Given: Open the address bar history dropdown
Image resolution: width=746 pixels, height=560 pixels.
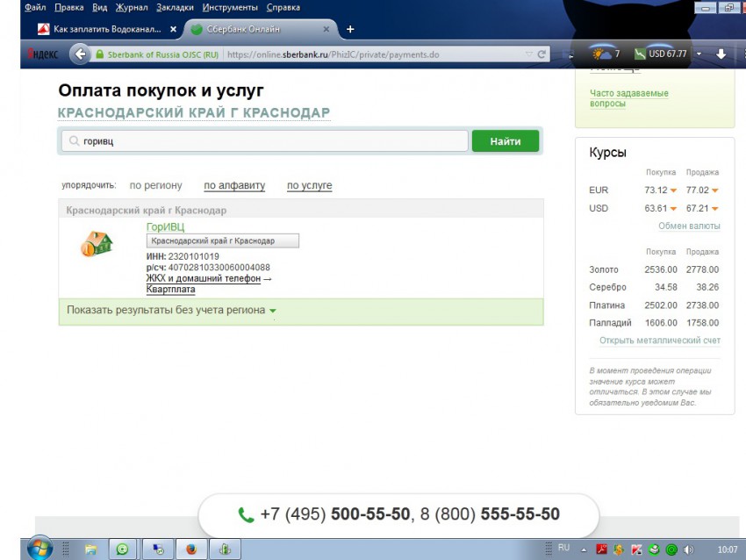Looking at the screenshot, I should point(528,54).
